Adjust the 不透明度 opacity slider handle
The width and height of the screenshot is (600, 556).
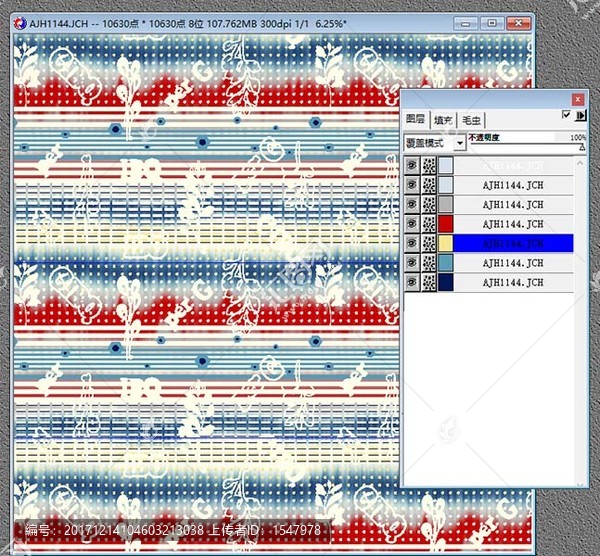(582, 147)
